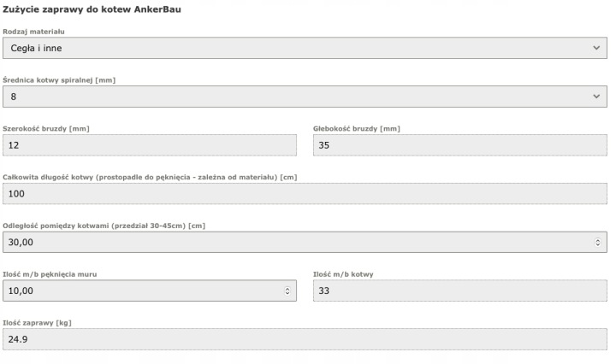Screen dimensions: 616x364
Task: Select the Ilość m/b kotwy field
Action: pos(459,291)
